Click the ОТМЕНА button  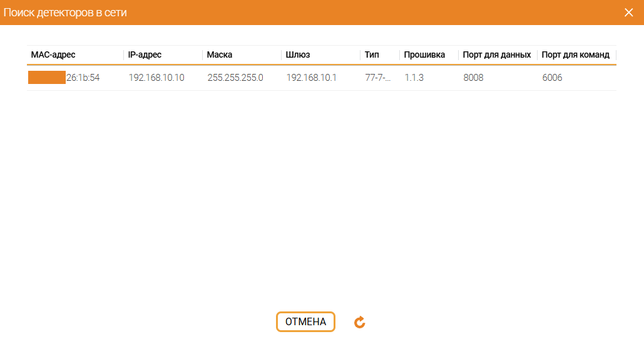305,322
